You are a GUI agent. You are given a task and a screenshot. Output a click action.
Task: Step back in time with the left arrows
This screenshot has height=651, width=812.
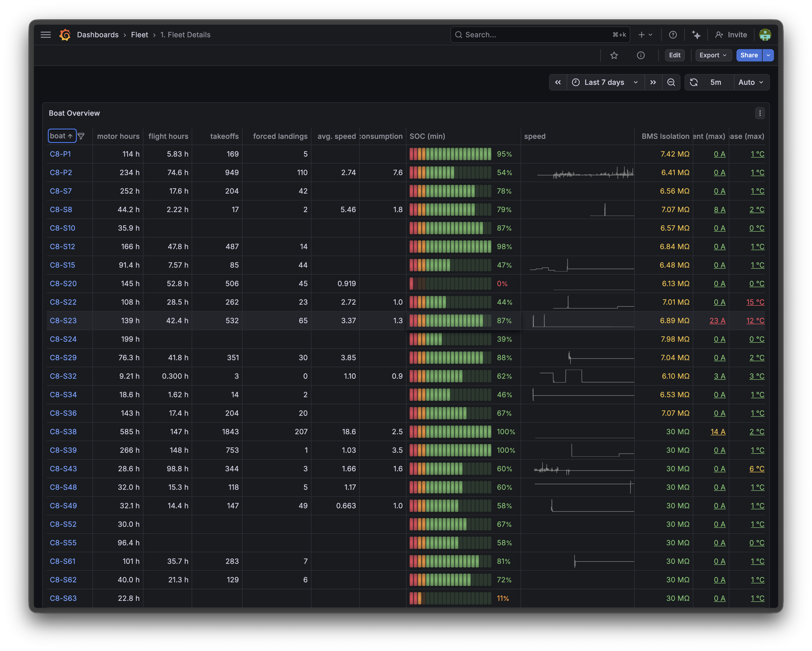point(558,82)
